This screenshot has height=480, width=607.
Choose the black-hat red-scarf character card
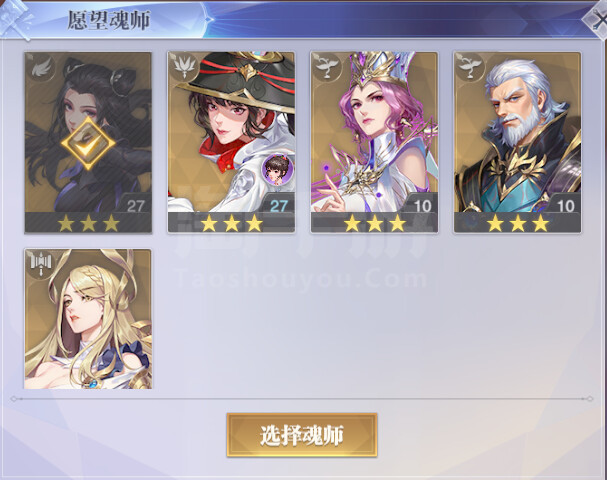[231, 142]
